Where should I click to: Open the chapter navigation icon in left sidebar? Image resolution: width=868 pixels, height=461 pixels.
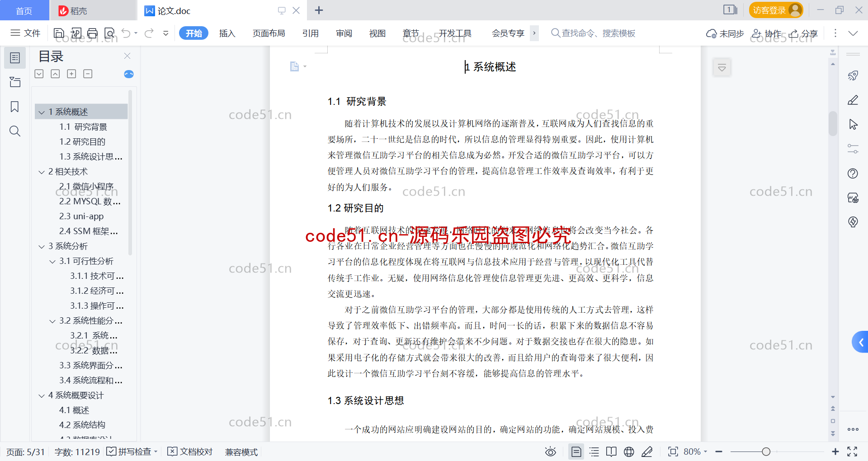pos(15,82)
